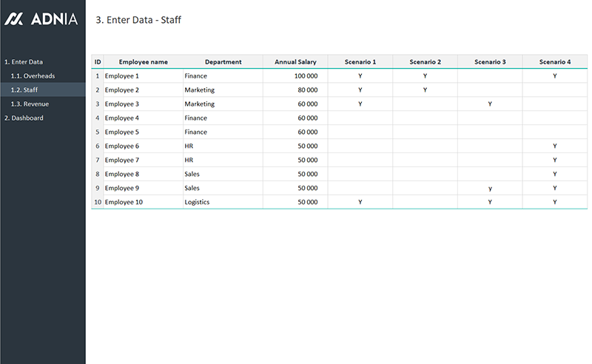Click the Department cell for Employee 10

coord(222,202)
